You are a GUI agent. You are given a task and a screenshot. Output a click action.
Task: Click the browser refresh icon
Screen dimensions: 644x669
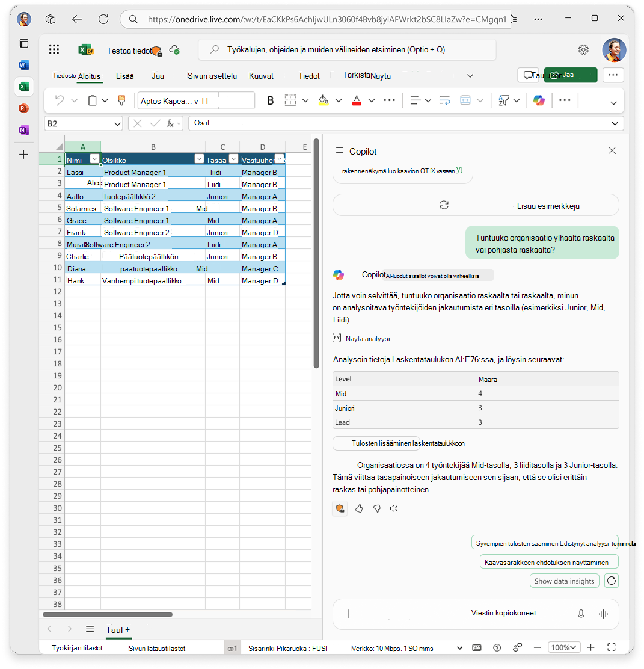pyautogui.click(x=103, y=19)
